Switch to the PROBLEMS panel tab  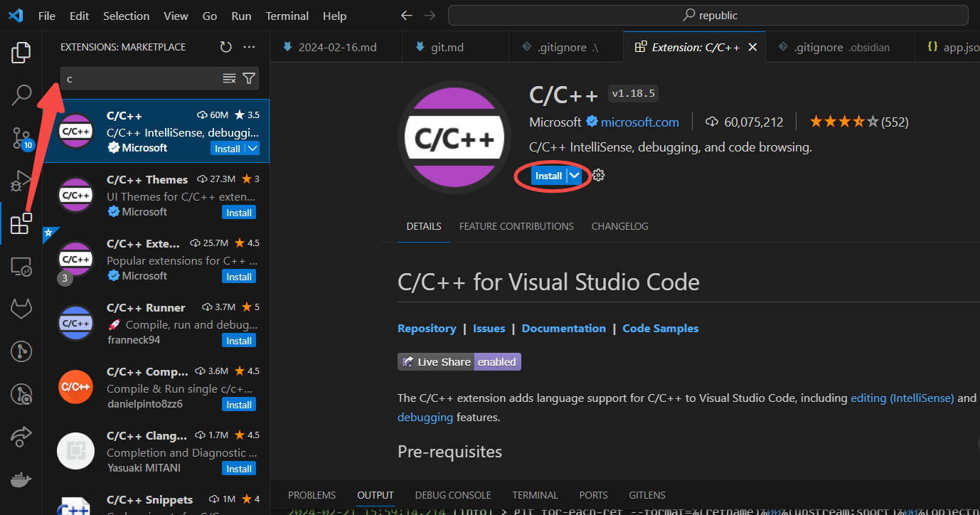point(312,495)
